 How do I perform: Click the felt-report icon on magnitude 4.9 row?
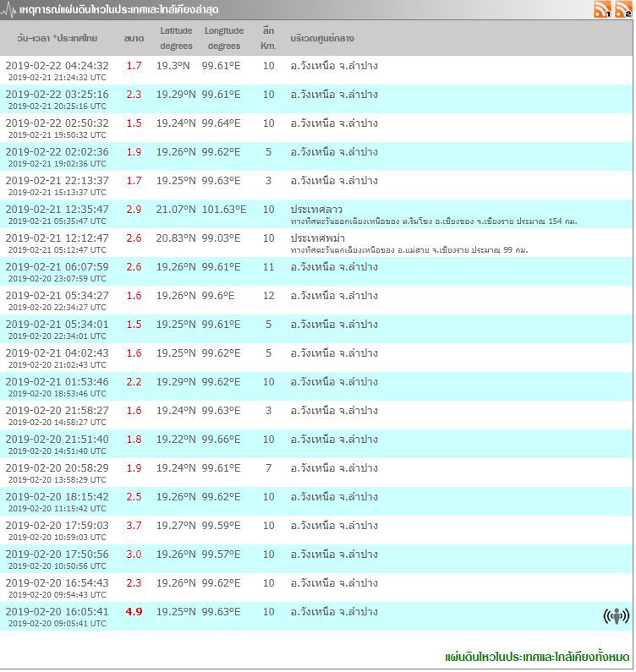click(616, 616)
